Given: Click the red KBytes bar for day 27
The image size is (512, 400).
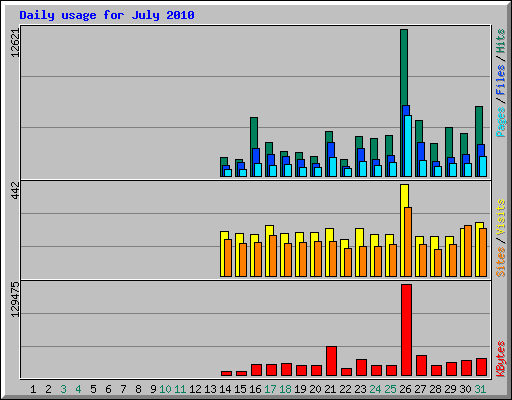Looking at the screenshot, I should (421, 365).
